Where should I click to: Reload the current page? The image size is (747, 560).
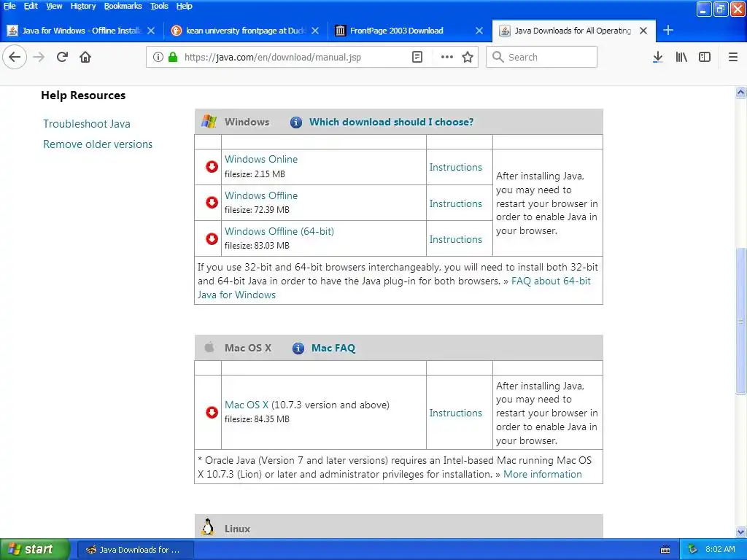tap(62, 57)
